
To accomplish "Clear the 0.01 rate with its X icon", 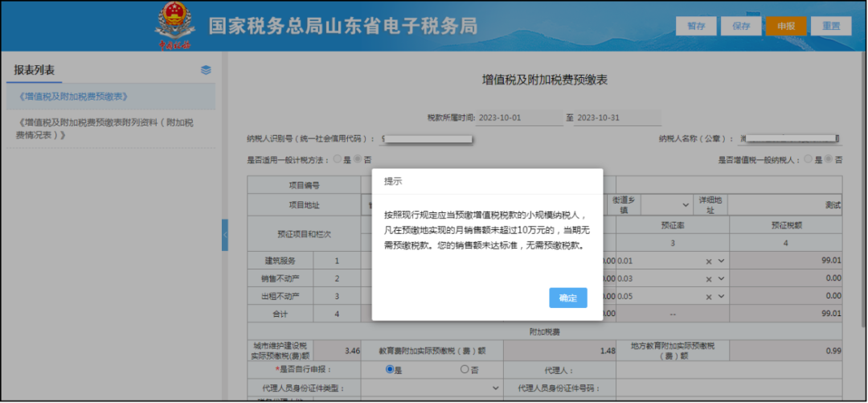I will pos(709,261).
